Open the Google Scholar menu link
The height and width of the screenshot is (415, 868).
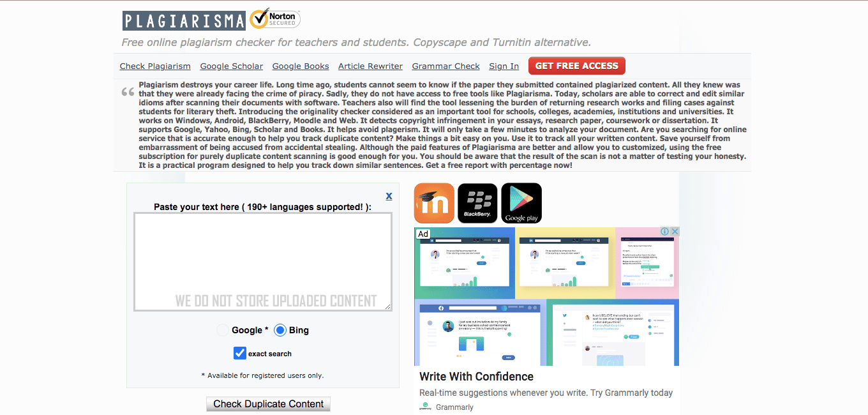[x=232, y=66]
